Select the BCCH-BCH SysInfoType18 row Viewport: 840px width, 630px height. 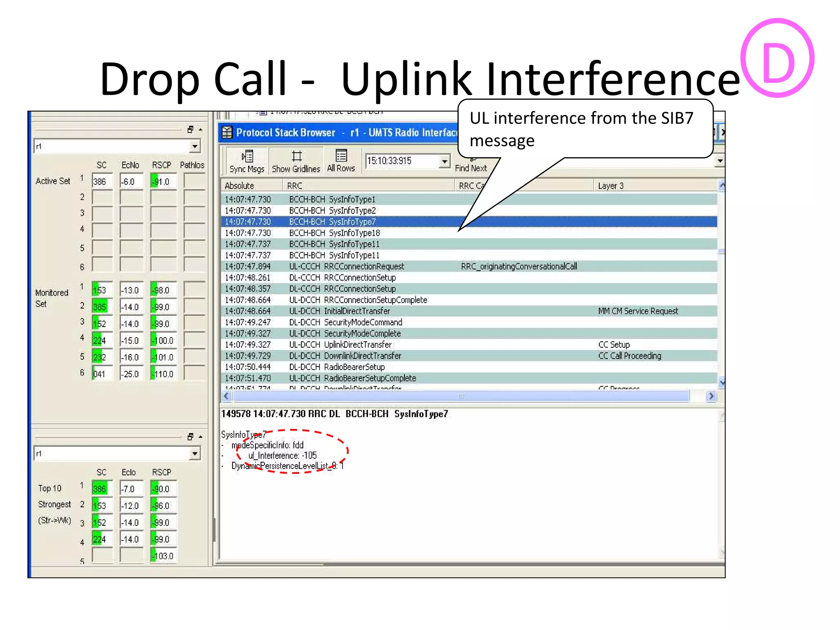click(469, 233)
